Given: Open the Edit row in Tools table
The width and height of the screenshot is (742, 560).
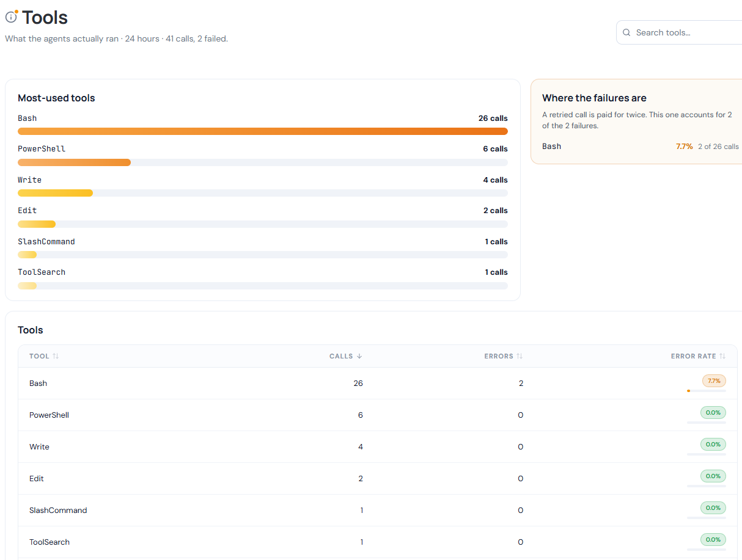Looking at the screenshot, I should (378, 479).
